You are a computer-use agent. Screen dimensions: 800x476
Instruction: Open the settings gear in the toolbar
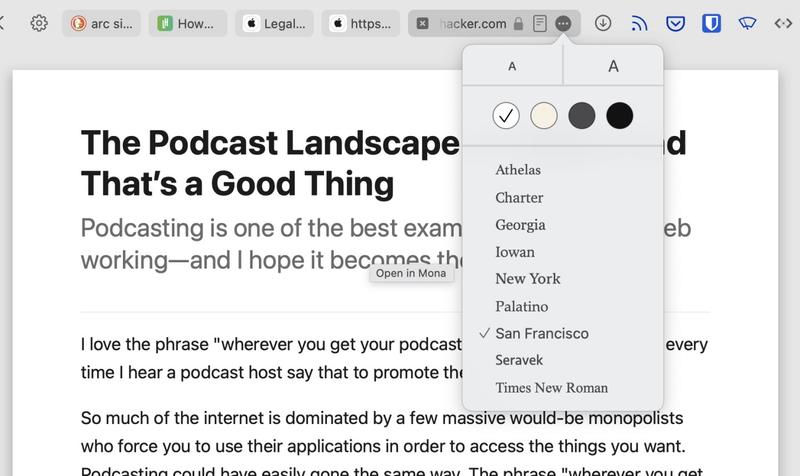click(39, 23)
